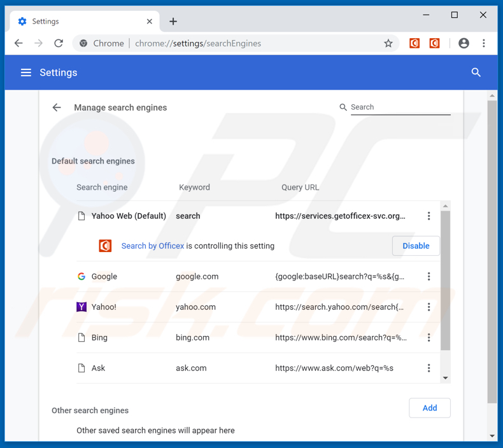This screenshot has width=503, height=448.
Task: Click the Ask engine name
Action: coord(98,368)
